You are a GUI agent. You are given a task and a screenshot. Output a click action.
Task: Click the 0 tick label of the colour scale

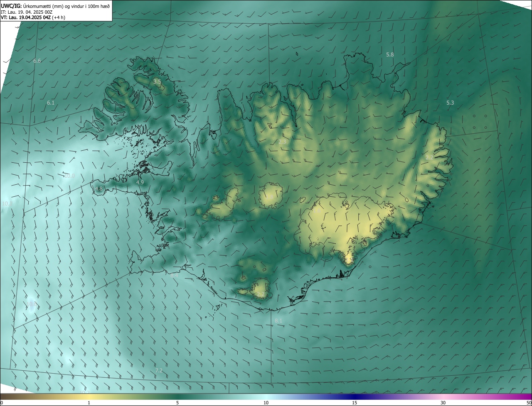(x=2, y=403)
